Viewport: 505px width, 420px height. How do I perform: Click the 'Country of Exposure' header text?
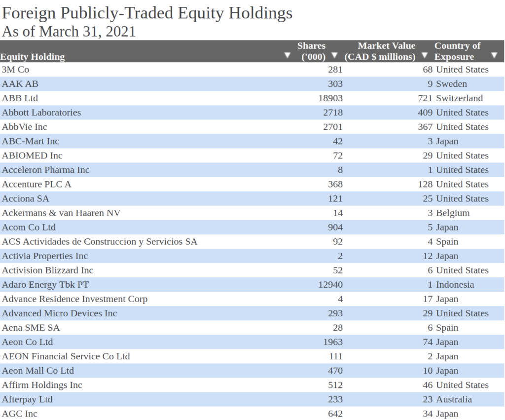coord(457,51)
